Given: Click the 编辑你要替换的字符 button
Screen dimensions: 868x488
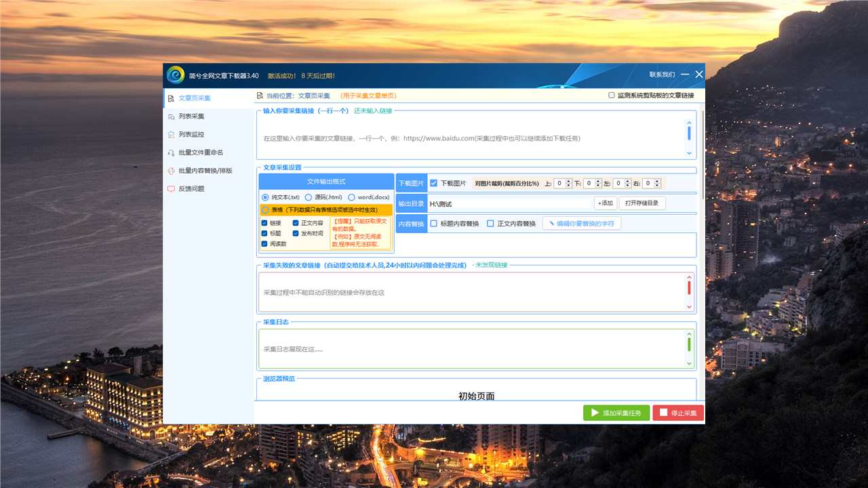Looking at the screenshot, I should pyautogui.click(x=582, y=224).
